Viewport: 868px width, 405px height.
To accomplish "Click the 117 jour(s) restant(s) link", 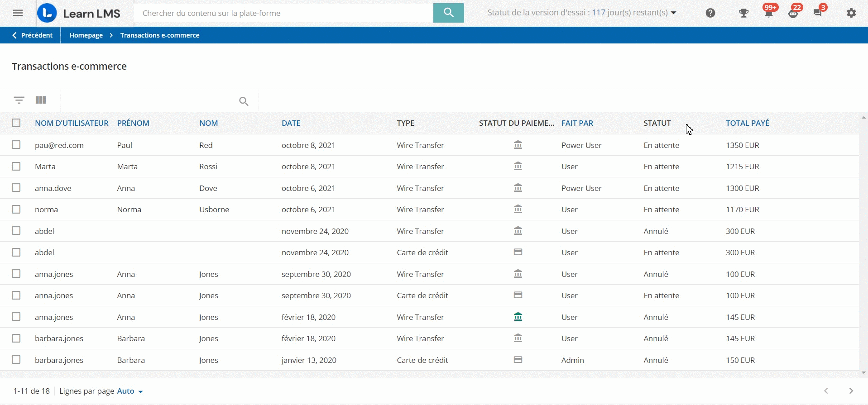I will click(630, 13).
